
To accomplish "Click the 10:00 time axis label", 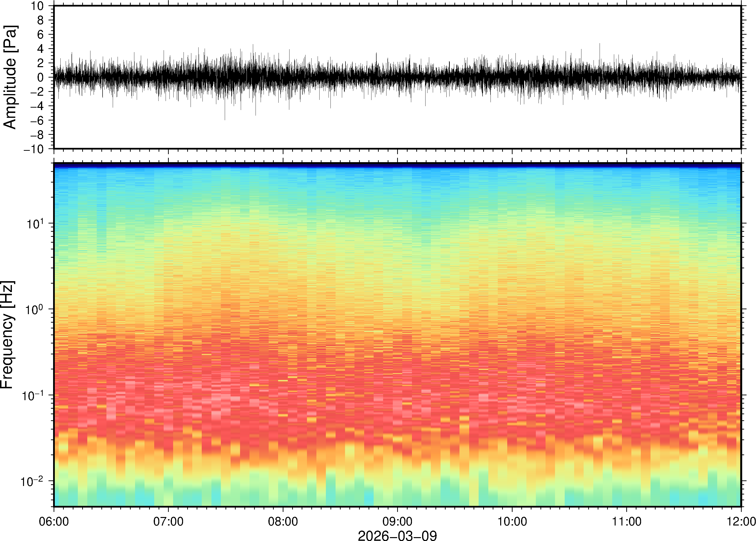I will 512,521.
